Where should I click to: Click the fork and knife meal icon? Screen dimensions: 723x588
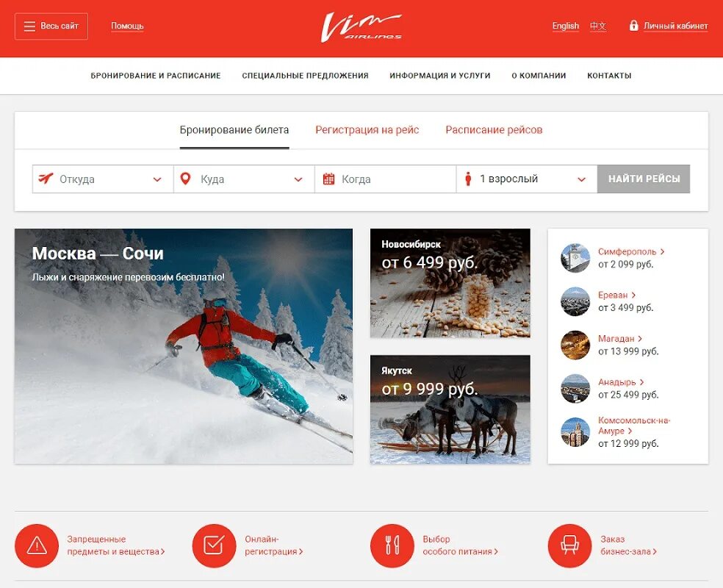pyautogui.click(x=392, y=546)
